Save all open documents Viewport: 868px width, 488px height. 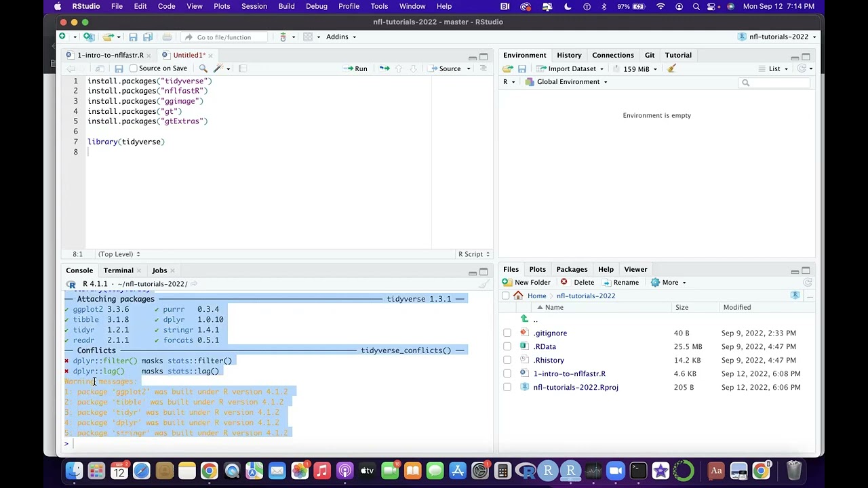pyautogui.click(x=147, y=37)
